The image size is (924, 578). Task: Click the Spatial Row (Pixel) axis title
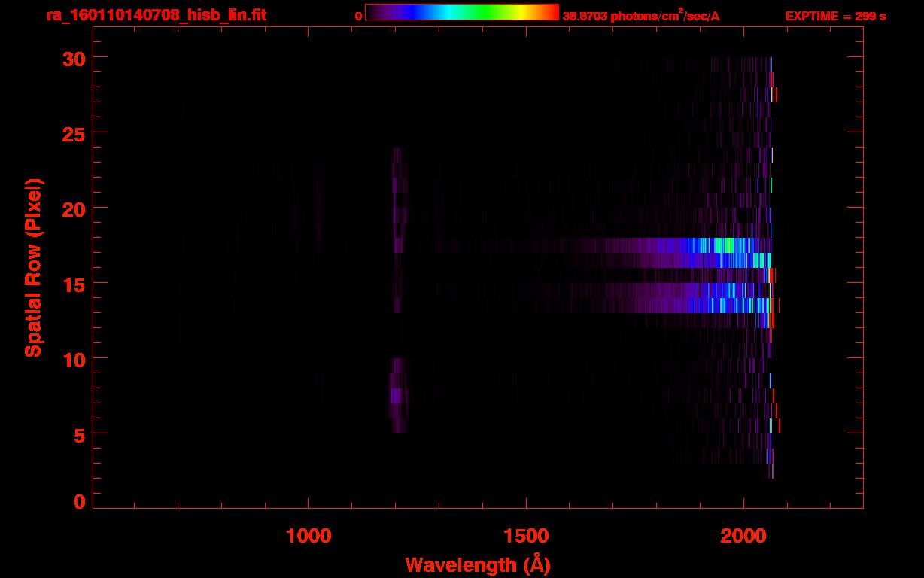(32, 268)
